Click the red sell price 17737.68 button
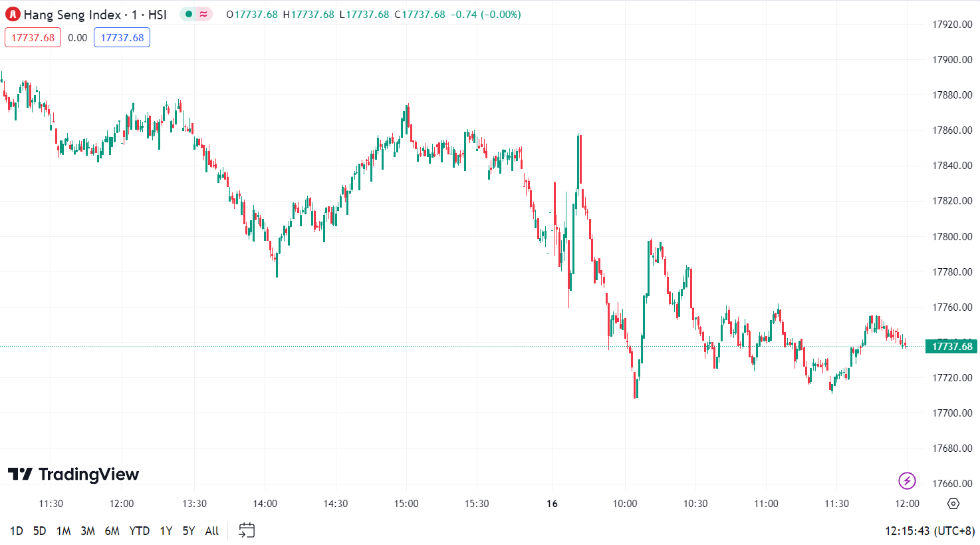 pyautogui.click(x=33, y=37)
